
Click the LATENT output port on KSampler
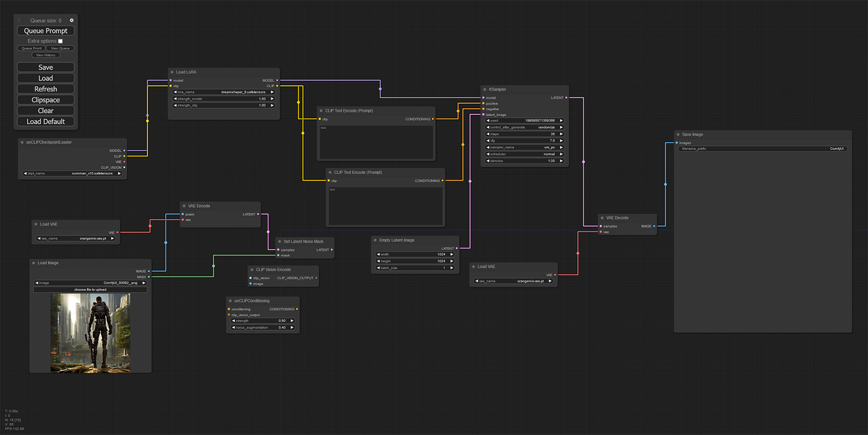click(566, 98)
